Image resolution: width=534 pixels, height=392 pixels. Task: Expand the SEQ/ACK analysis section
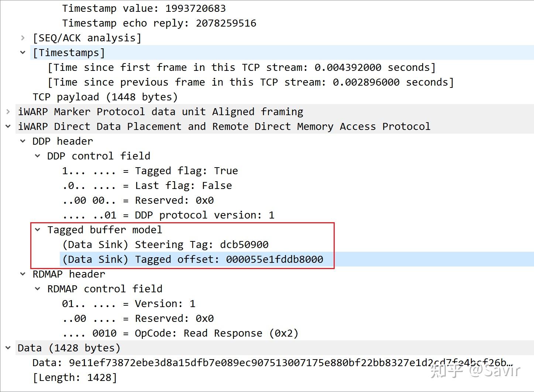pos(23,38)
